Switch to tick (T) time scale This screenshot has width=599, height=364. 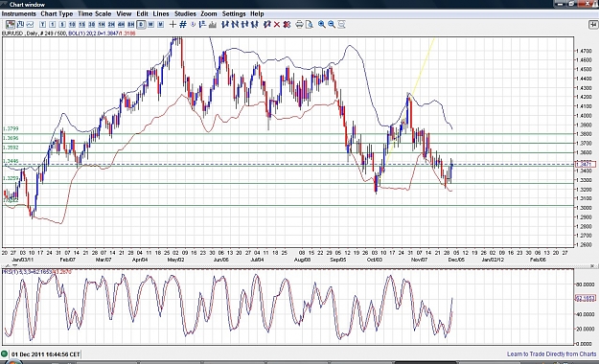[x=43, y=25]
